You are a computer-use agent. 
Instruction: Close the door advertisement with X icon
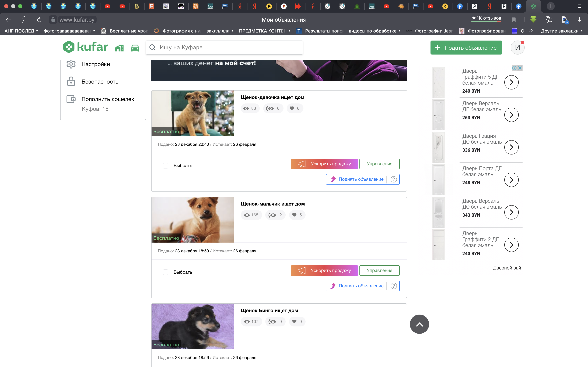point(520,68)
